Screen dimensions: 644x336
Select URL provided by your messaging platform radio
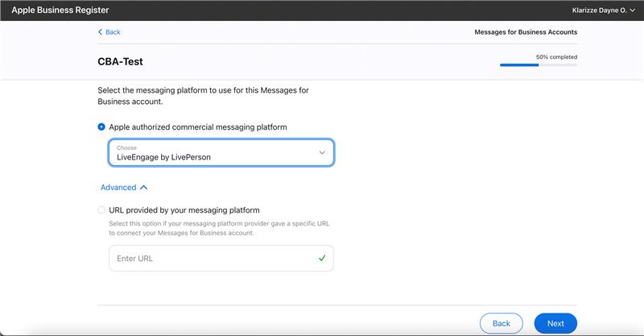point(101,209)
